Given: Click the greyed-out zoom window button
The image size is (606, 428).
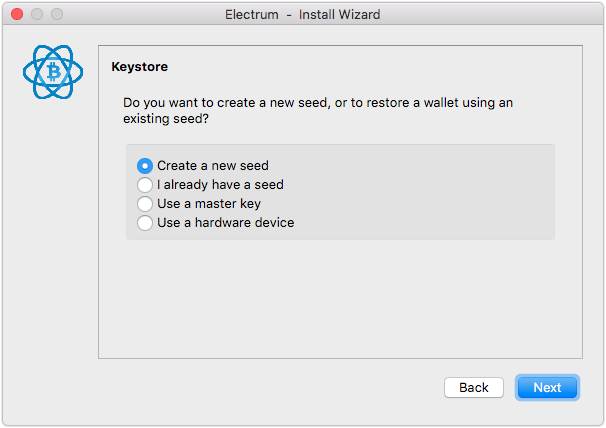Looking at the screenshot, I should coord(57,14).
